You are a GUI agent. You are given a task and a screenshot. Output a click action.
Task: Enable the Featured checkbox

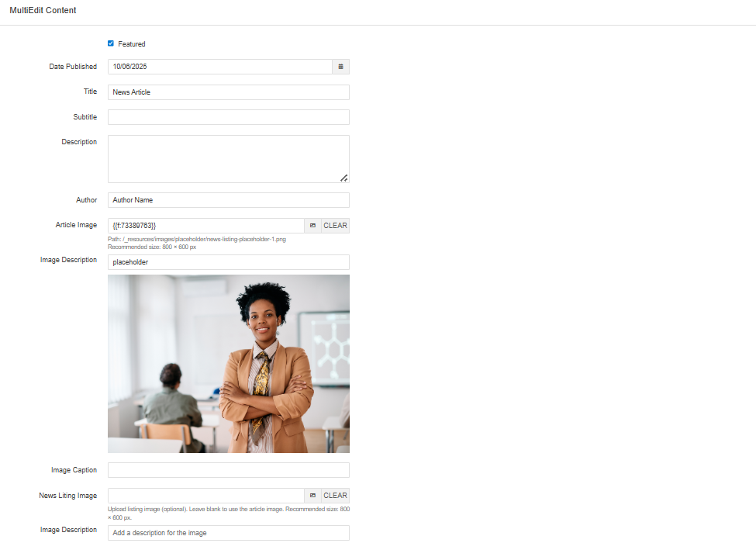(111, 43)
